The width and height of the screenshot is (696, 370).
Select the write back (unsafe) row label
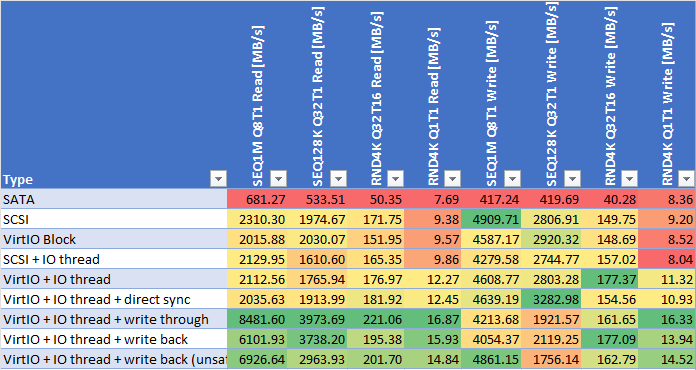pos(114,358)
